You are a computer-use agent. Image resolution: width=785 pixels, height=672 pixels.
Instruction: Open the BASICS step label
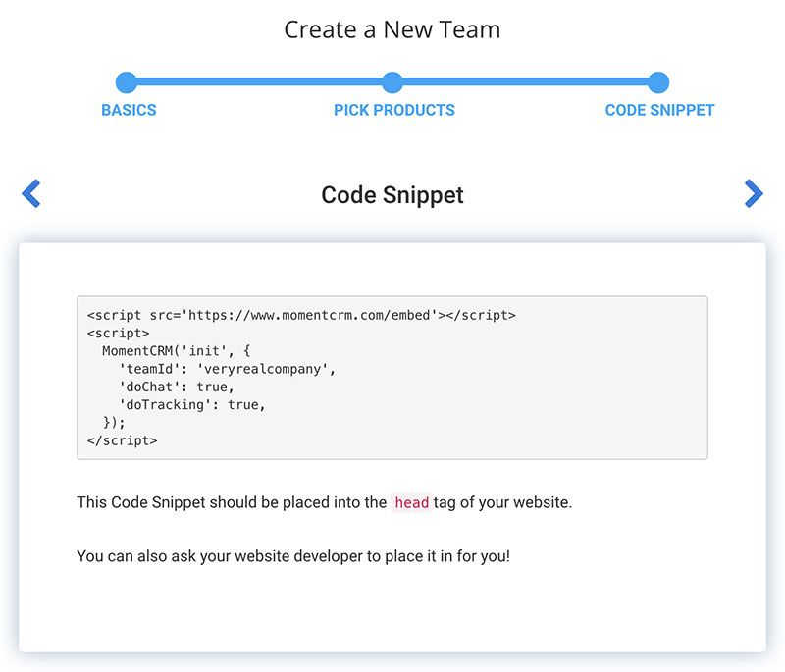pyautogui.click(x=129, y=110)
